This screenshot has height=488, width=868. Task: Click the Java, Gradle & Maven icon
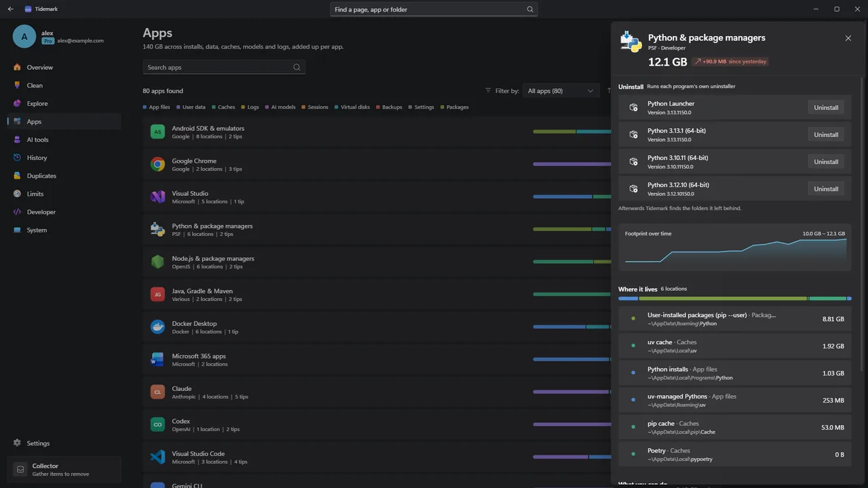pos(157,295)
